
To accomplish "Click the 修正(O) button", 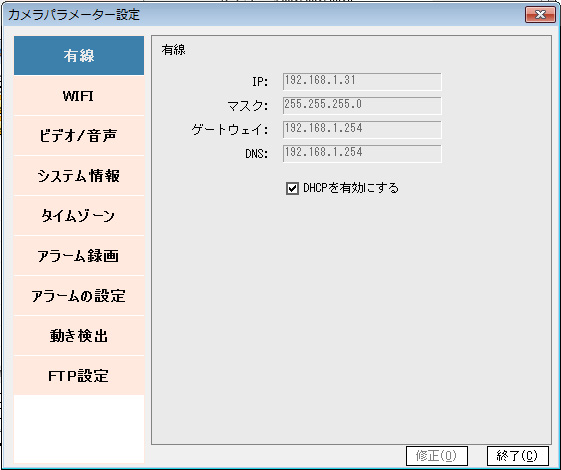I will [437, 456].
